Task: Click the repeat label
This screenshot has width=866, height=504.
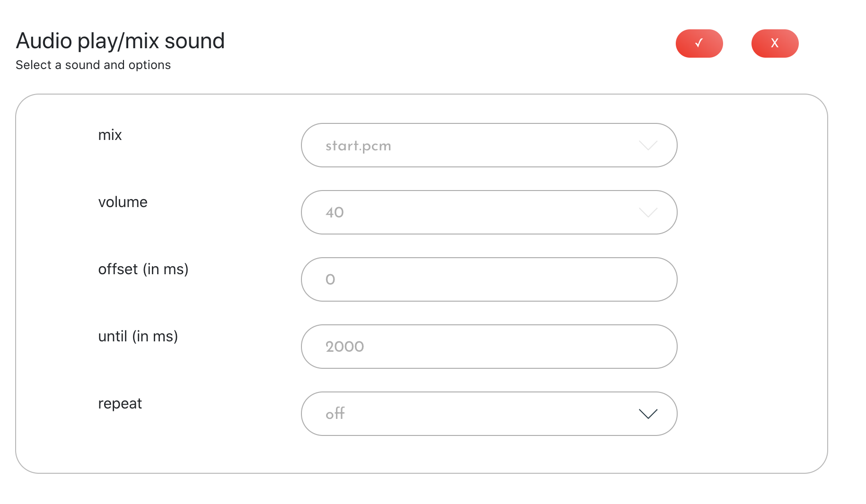Action: (x=120, y=404)
